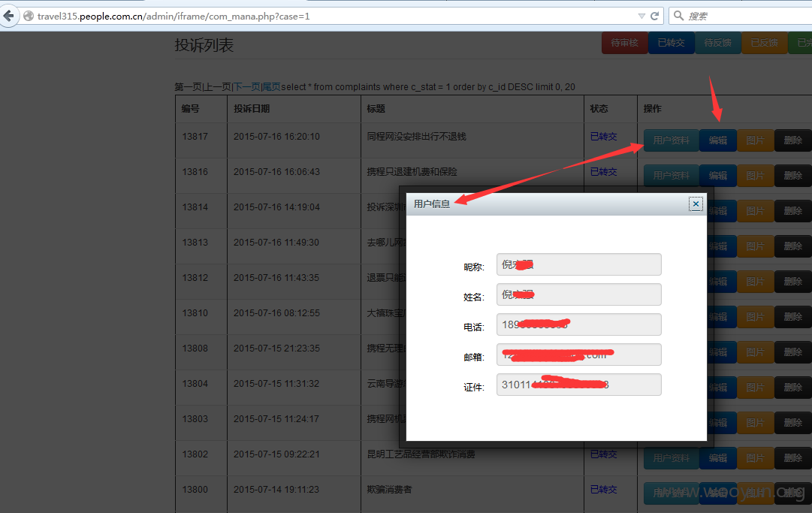812x513 pixels.
Task: Click date 2015-07-16 16:20:10
Action: click(x=276, y=136)
